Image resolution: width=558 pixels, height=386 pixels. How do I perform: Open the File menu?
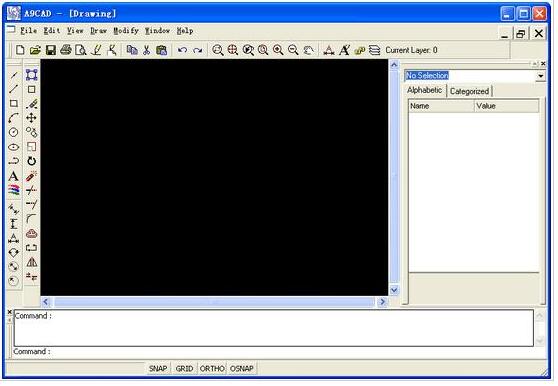pyautogui.click(x=28, y=31)
